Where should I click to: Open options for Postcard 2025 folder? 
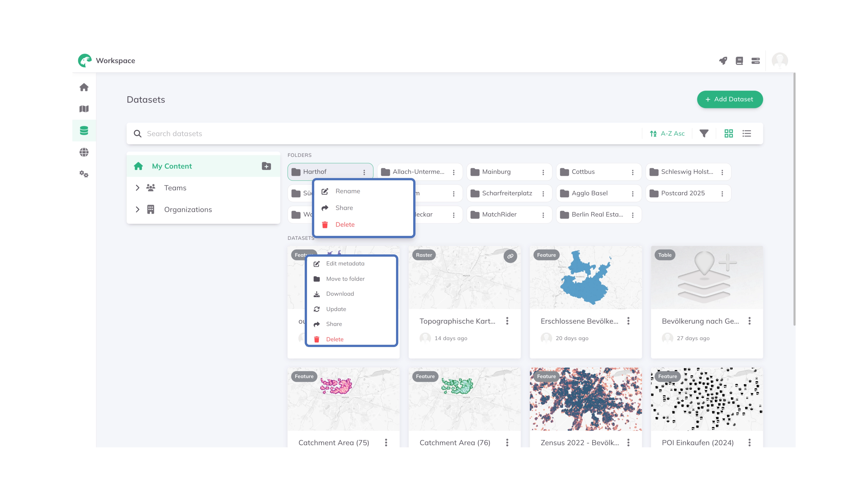point(722,194)
